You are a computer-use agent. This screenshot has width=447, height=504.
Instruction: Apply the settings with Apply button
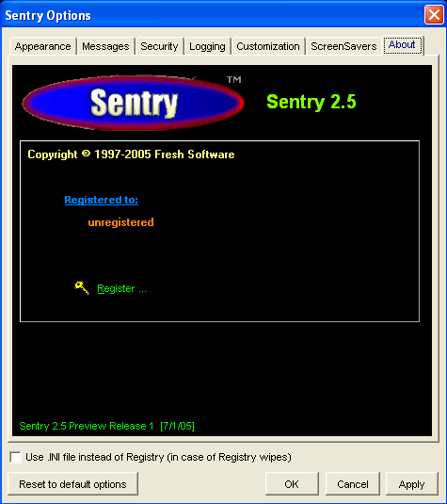tap(411, 484)
